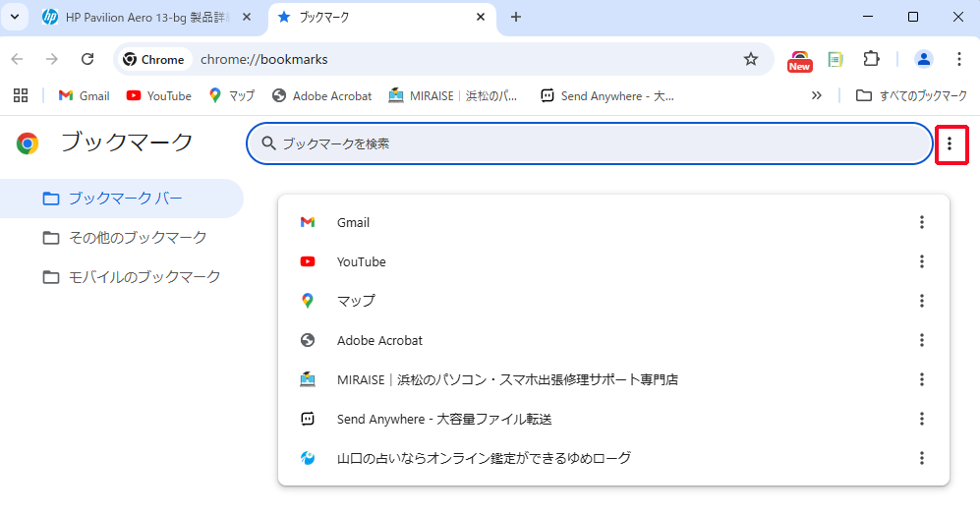Open the apps grid shortcut

coord(21,95)
